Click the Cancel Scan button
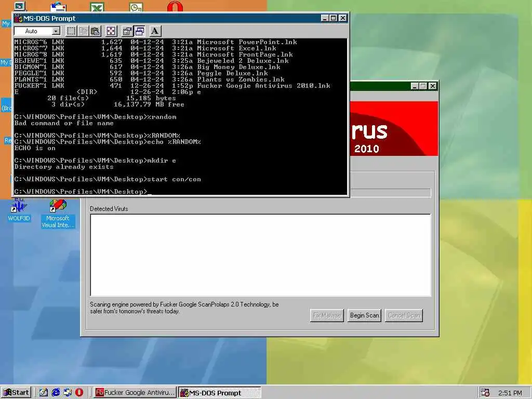The height and width of the screenshot is (399, 532). 404,315
